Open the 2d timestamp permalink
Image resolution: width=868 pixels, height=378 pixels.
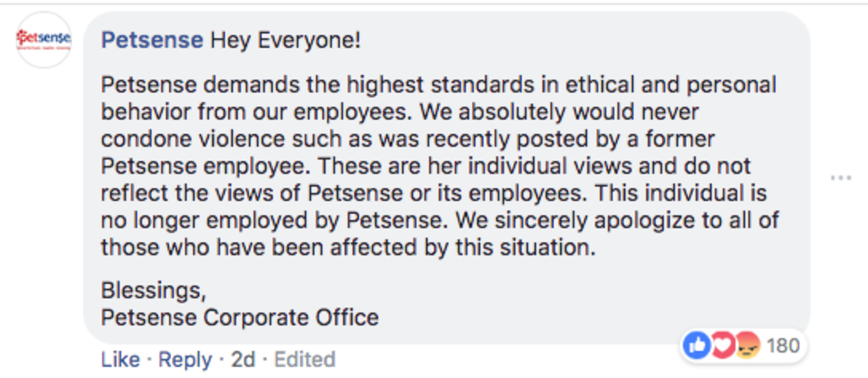click(243, 360)
